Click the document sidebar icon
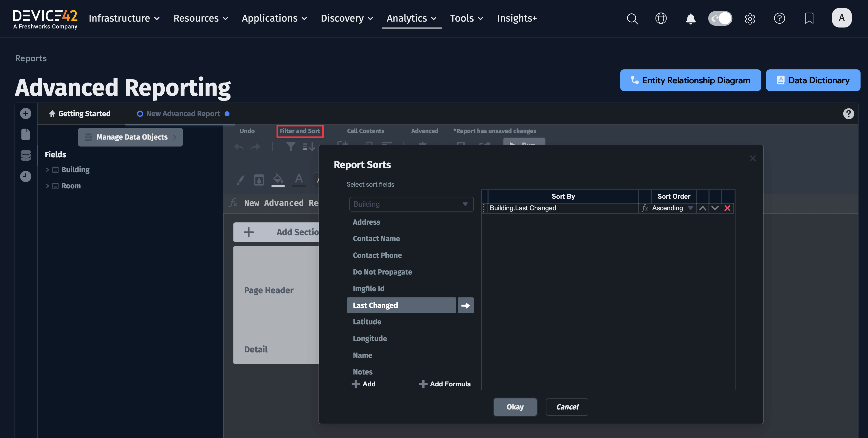 click(26, 134)
